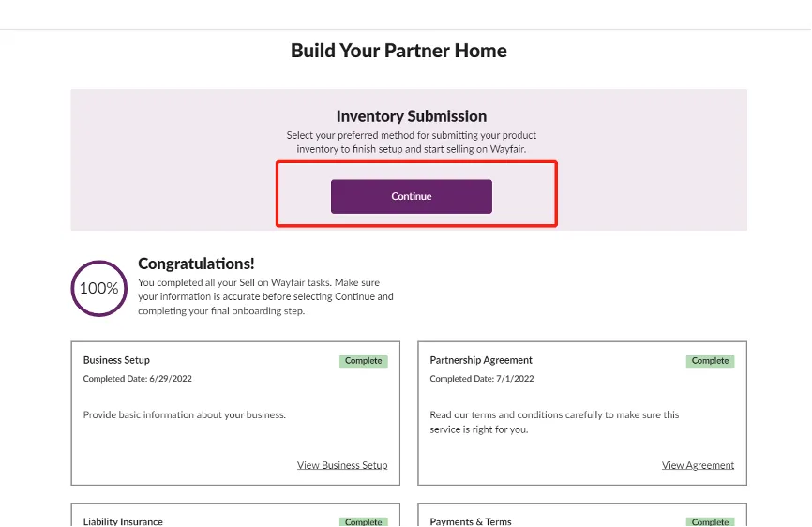
Task: Click Complete badge on Liability Insurance card
Action: coord(363,521)
